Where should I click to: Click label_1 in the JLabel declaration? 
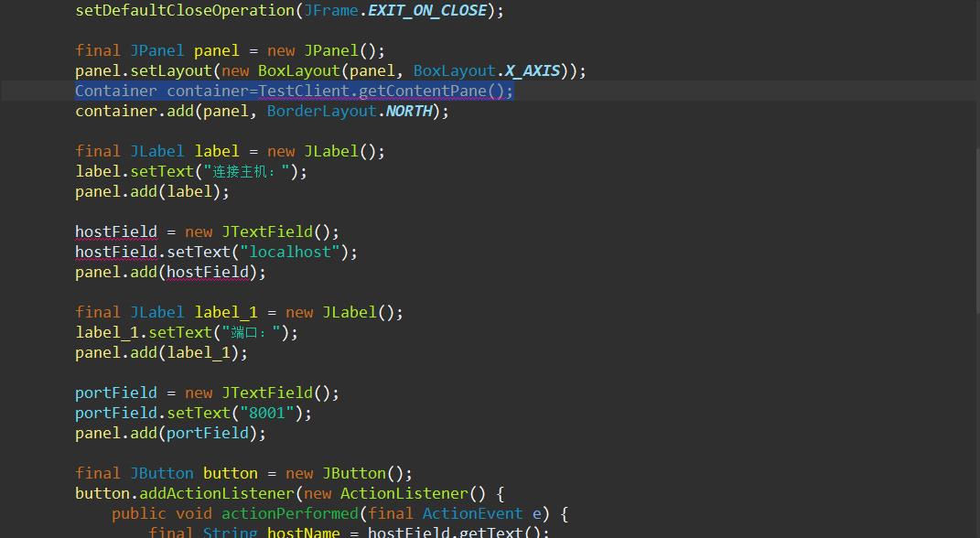226,312
